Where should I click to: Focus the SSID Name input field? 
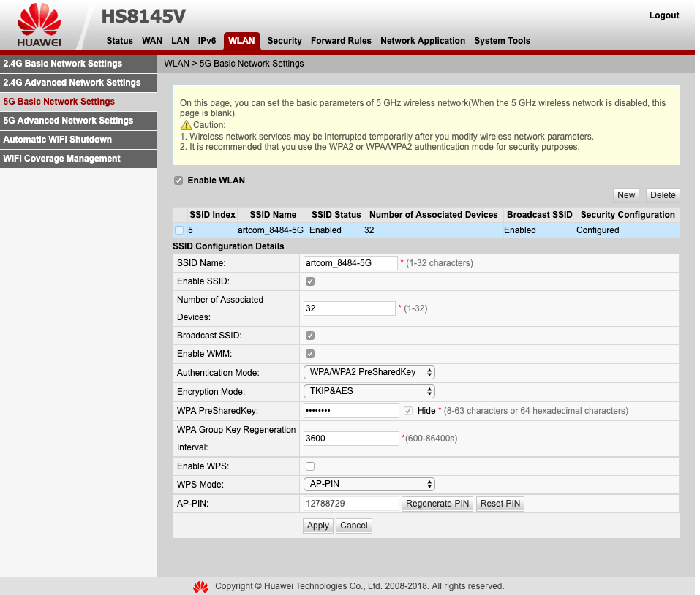coord(350,263)
